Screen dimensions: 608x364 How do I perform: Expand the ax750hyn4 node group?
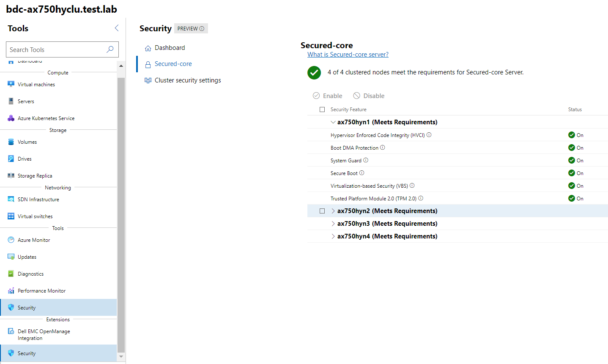point(333,236)
